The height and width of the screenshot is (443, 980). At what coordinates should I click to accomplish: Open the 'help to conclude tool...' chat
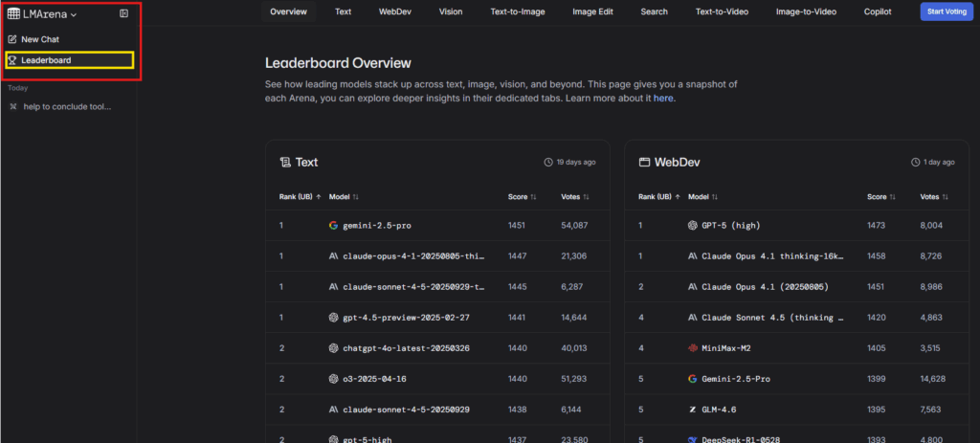tap(66, 106)
